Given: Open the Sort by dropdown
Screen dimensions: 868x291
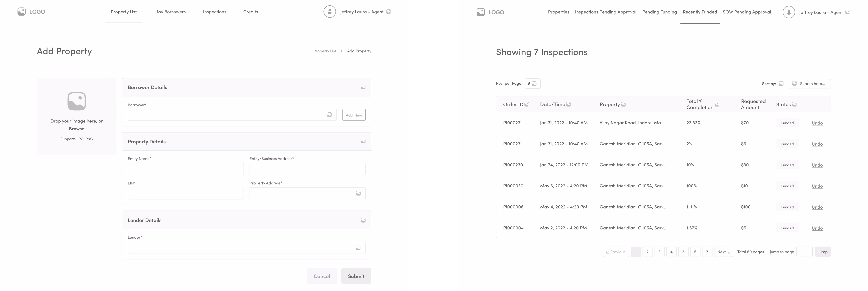Looking at the screenshot, I should (781, 84).
